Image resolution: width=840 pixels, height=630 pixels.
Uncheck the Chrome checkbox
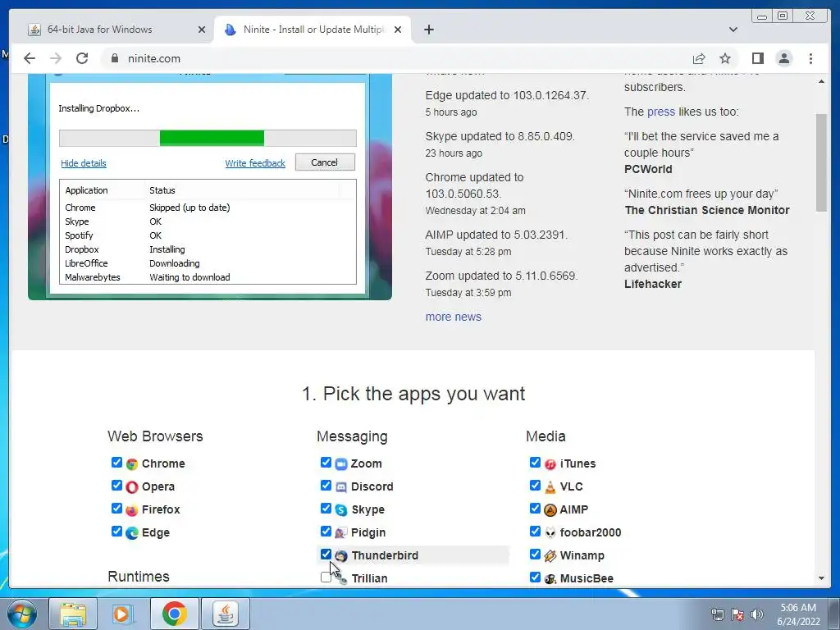tap(116, 463)
